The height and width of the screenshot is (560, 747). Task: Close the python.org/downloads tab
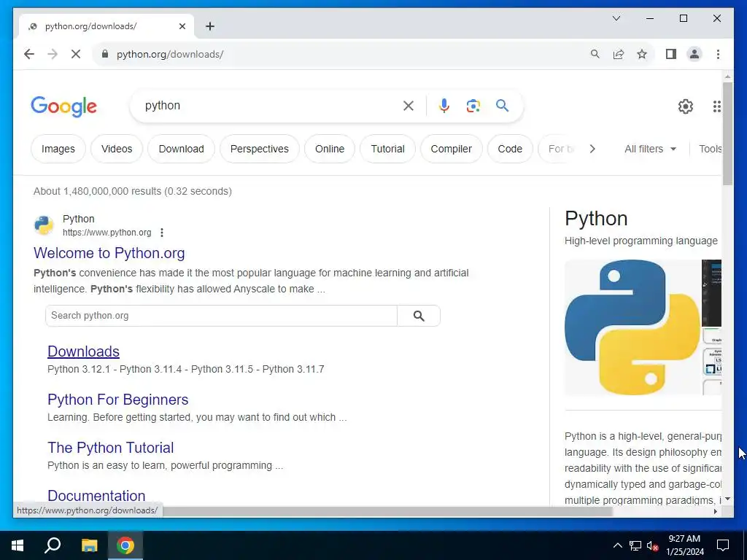point(182,26)
